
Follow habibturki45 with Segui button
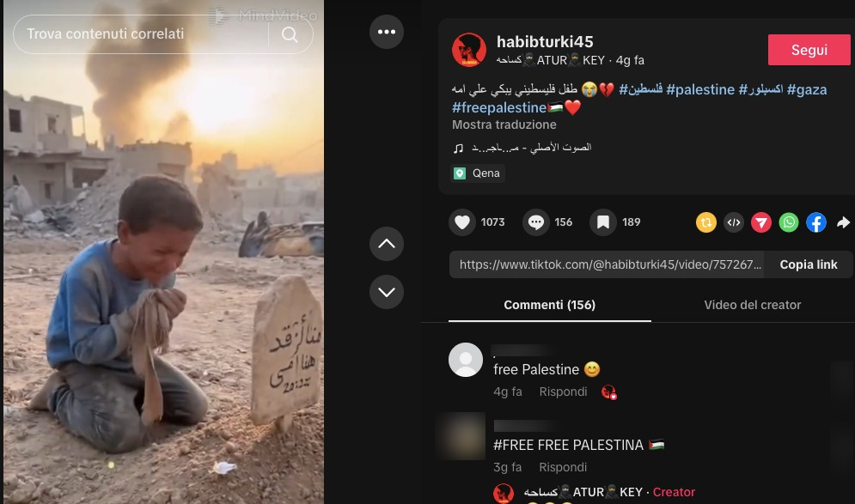[809, 50]
